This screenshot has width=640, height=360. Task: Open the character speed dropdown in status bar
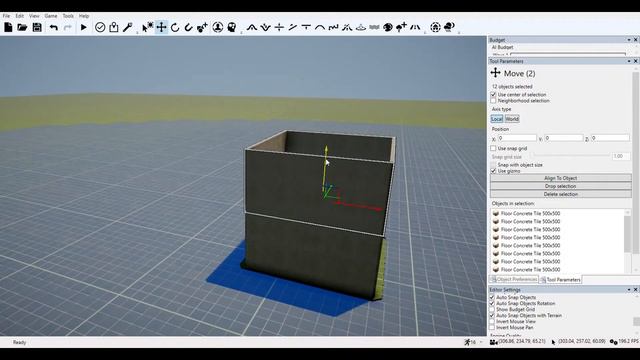[481, 342]
